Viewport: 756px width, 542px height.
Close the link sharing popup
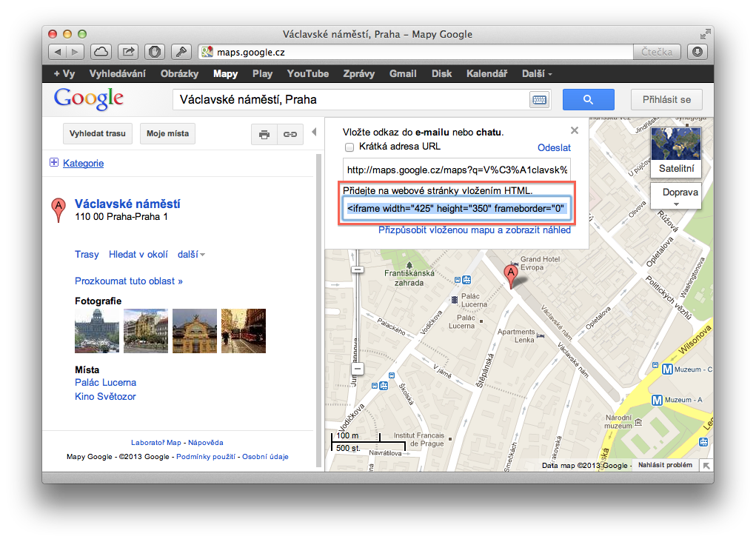coord(575,130)
